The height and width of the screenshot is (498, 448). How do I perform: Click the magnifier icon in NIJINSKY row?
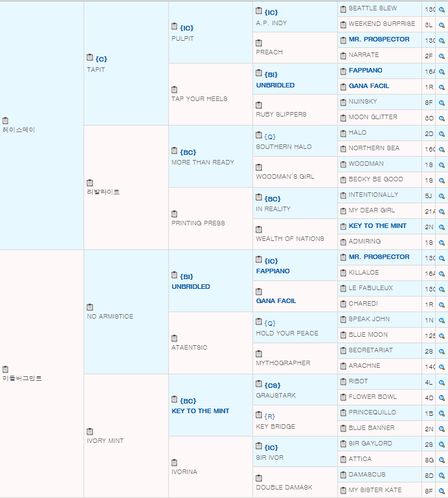[442, 103]
